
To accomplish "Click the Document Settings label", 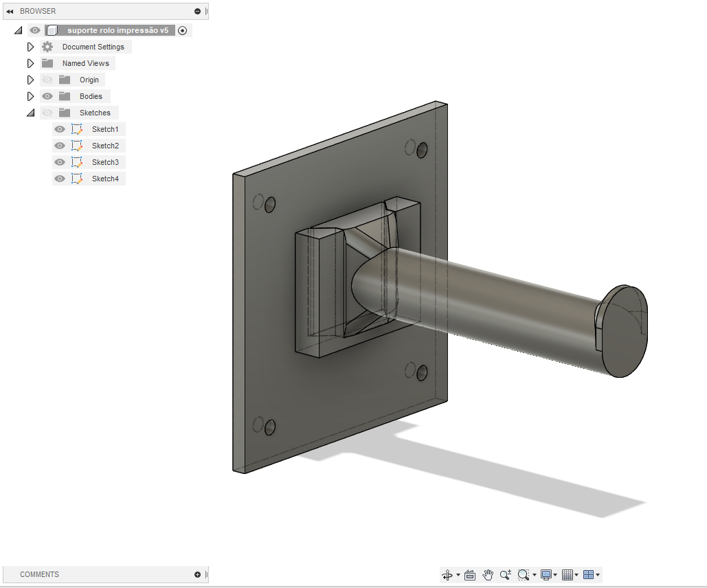I will pyautogui.click(x=93, y=47).
